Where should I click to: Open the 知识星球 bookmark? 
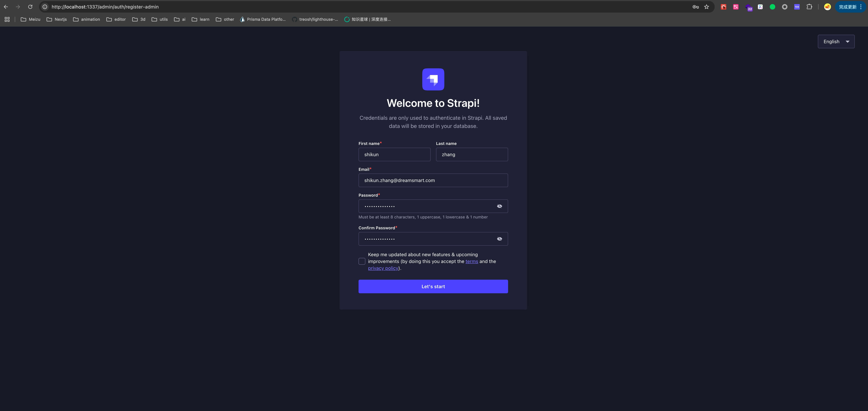point(367,19)
